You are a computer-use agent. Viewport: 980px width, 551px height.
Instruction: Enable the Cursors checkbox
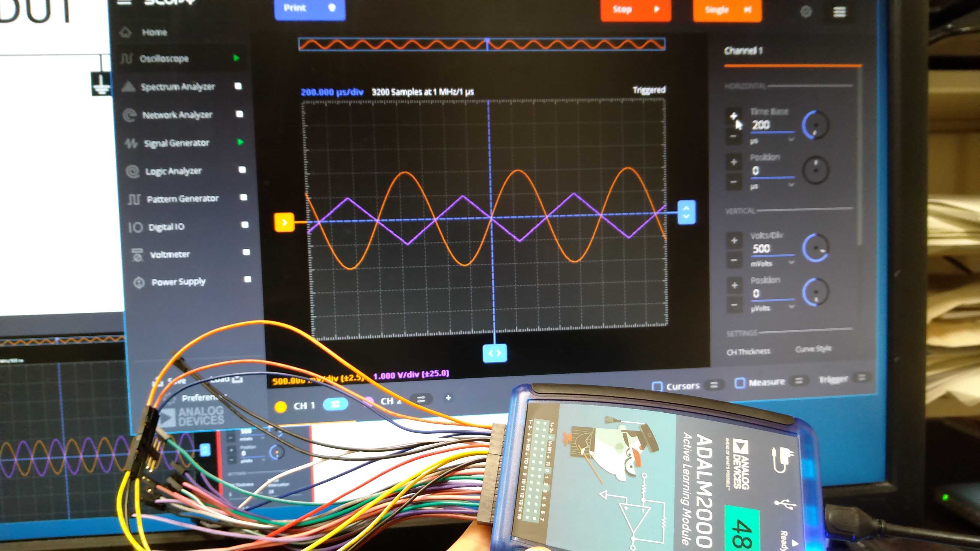point(657,387)
